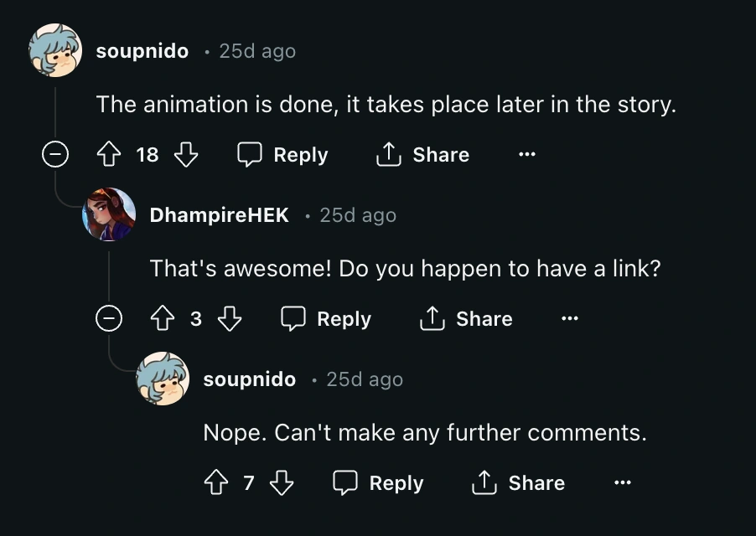Click DhampireHEK's profile avatar
The width and height of the screenshot is (756, 536).
click(x=109, y=214)
